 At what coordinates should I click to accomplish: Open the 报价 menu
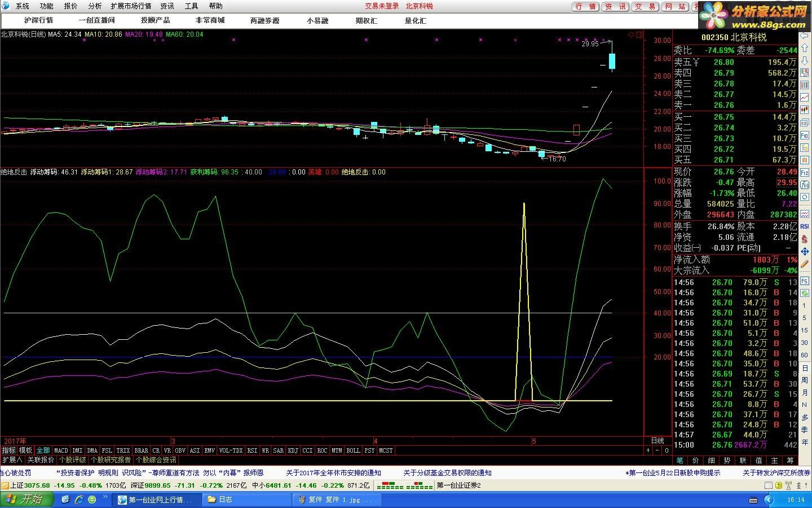click(x=70, y=6)
